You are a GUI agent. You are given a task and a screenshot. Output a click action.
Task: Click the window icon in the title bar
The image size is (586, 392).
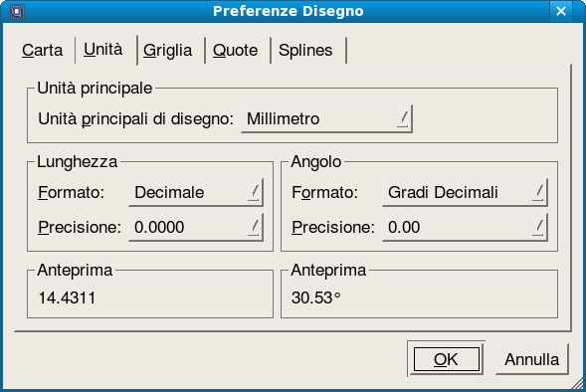tap(17, 11)
